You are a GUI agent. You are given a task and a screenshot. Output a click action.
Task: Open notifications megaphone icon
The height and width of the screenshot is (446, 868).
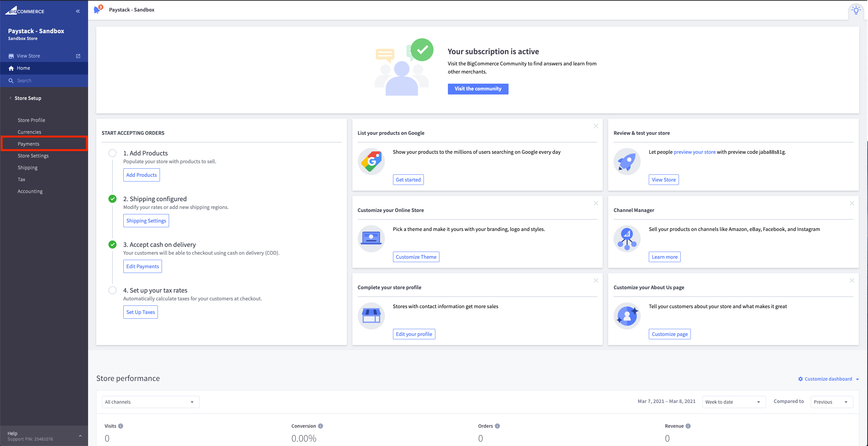pyautogui.click(x=98, y=9)
